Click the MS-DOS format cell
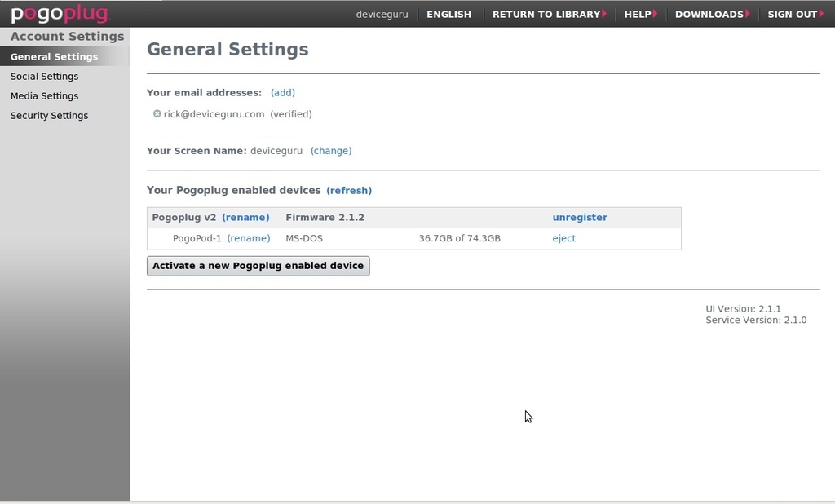Screen dimensions: 835x504 (304, 238)
